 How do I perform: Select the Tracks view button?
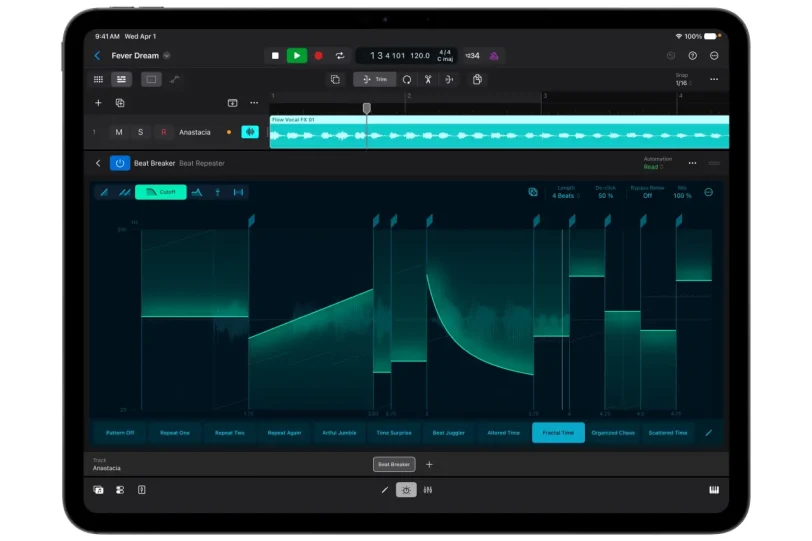[x=121, y=79]
